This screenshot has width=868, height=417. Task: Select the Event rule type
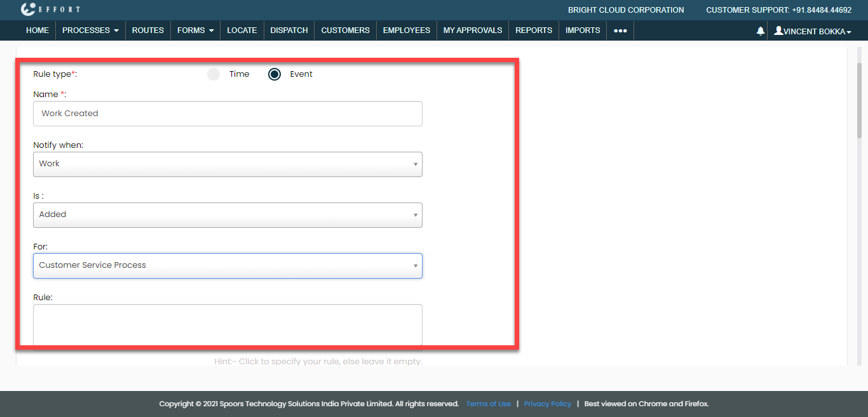tap(275, 74)
